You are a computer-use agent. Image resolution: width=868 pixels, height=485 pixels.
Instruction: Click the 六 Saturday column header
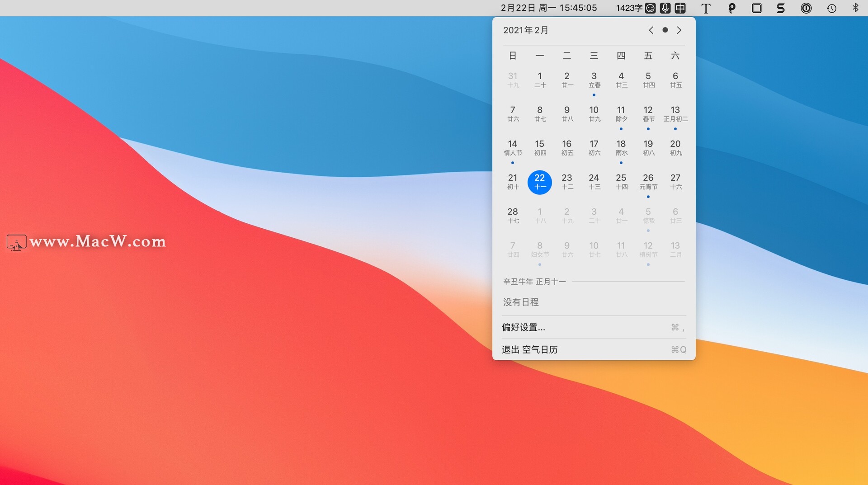[675, 56]
